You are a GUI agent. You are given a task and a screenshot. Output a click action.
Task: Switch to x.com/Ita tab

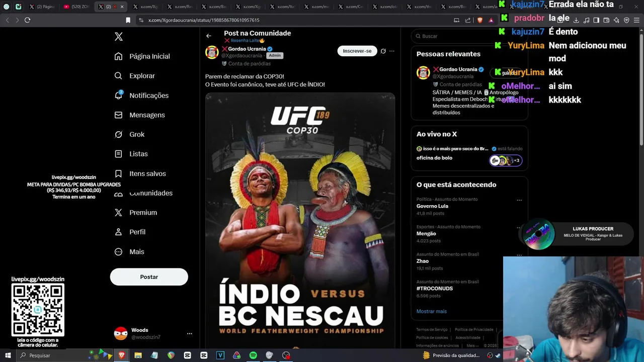point(283,7)
